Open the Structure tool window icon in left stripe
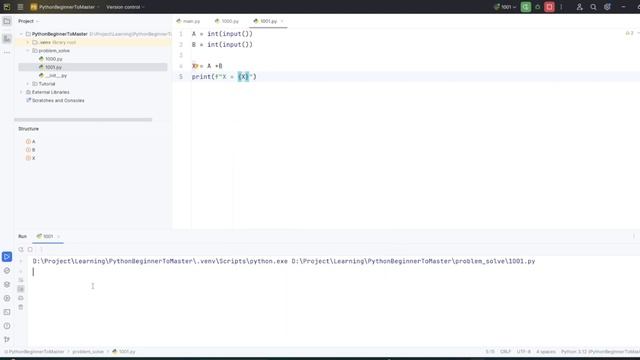This screenshot has height=360, width=640. [x=7, y=38]
